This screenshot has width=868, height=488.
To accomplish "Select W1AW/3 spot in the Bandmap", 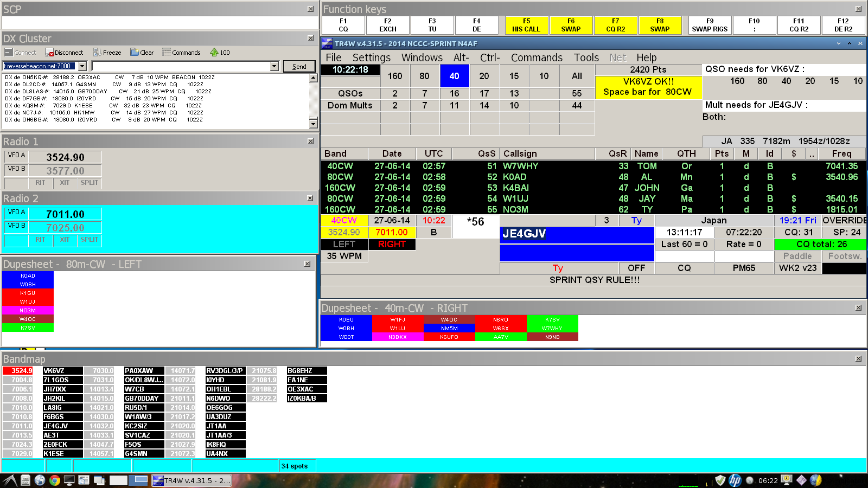I will (144, 417).
